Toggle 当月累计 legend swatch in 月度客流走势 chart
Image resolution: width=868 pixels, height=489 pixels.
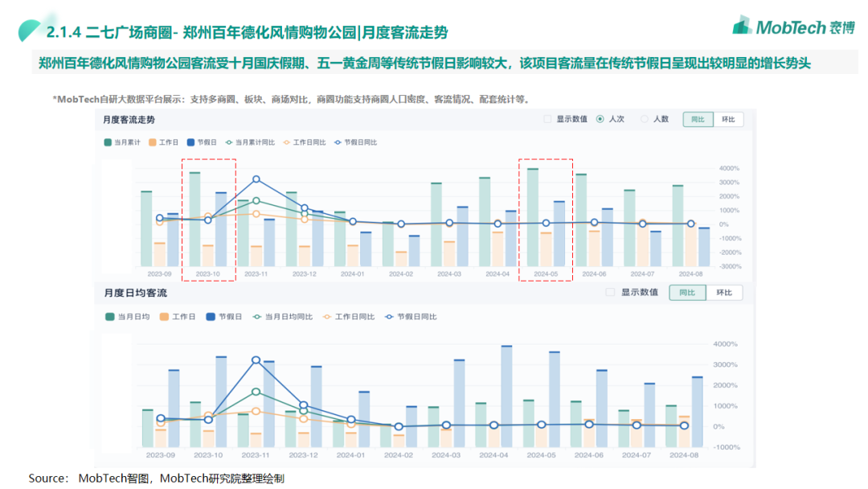coord(108,142)
